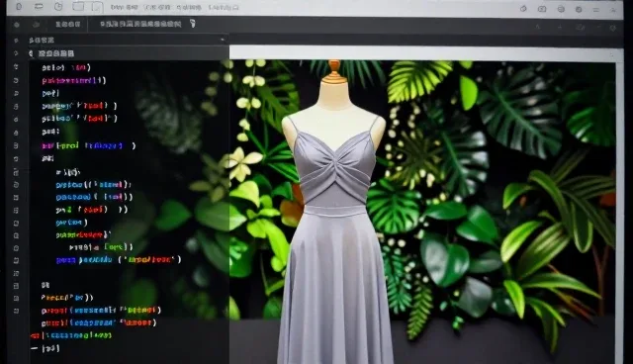Collapse the dash marker beside the final bracket line
The height and width of the screenshot is (364, 633).
coord(35,348)
